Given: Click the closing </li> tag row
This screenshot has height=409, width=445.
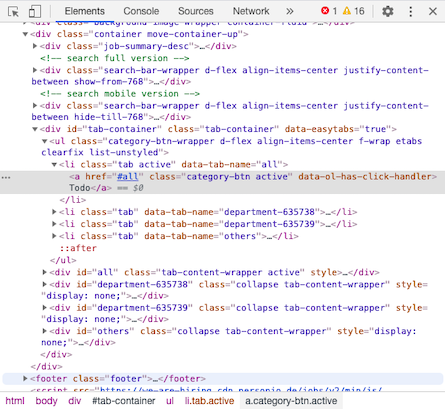Looking at the screenshot, I should click(x=73, y=200).
